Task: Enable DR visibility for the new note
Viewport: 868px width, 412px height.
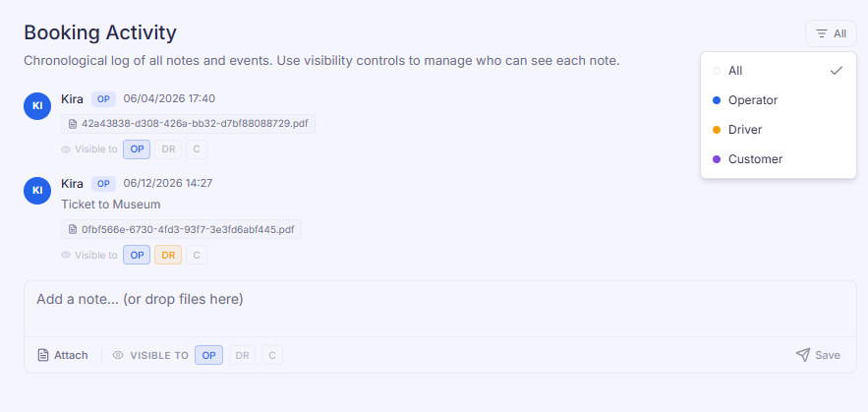Action: [243, 355]
